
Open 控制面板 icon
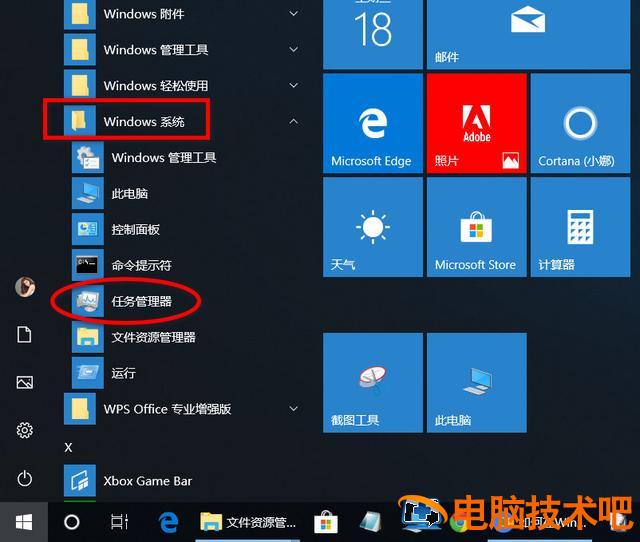pos(88,229)
